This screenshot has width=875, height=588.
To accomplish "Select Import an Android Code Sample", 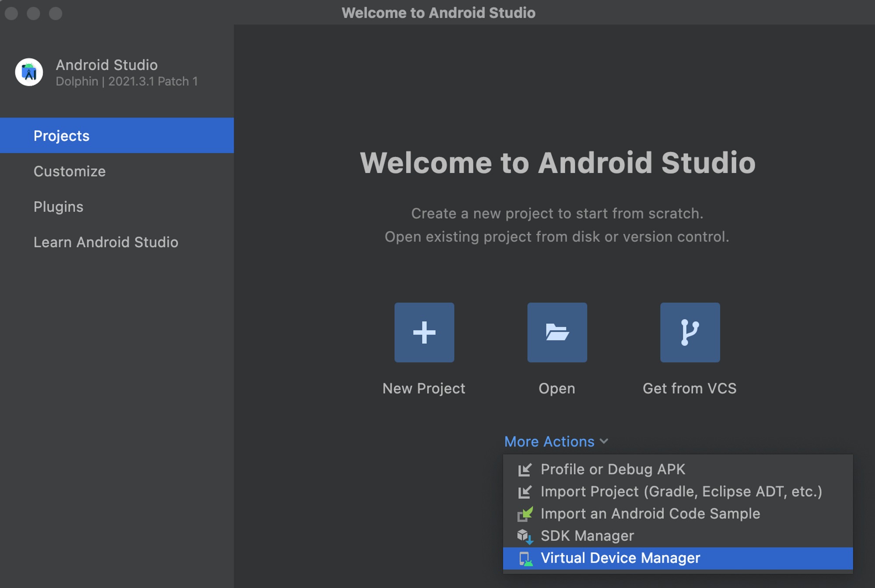I will tap(650, 514).
